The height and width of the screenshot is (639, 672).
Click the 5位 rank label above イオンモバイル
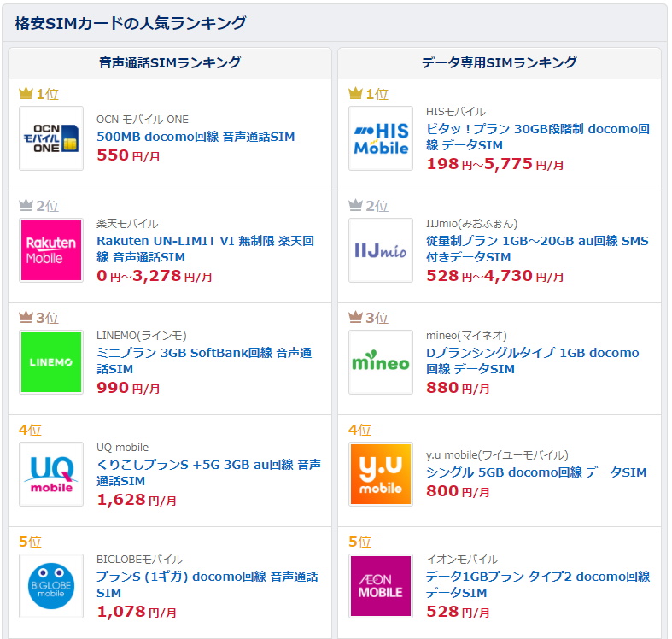coord(359,542)
